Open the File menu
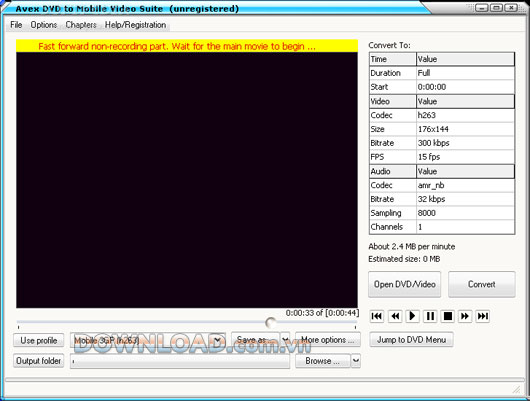This screenshot has width=530, height=401. (16, 25)
